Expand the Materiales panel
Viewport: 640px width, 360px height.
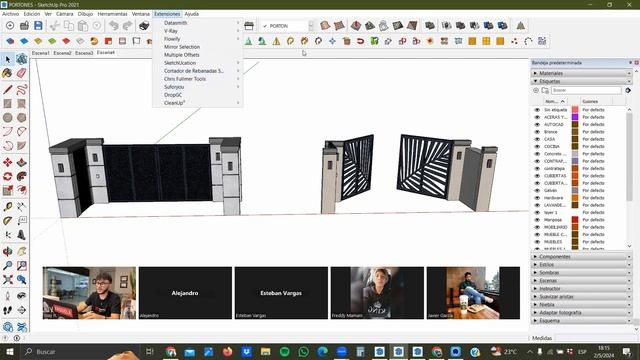(582, 73)
